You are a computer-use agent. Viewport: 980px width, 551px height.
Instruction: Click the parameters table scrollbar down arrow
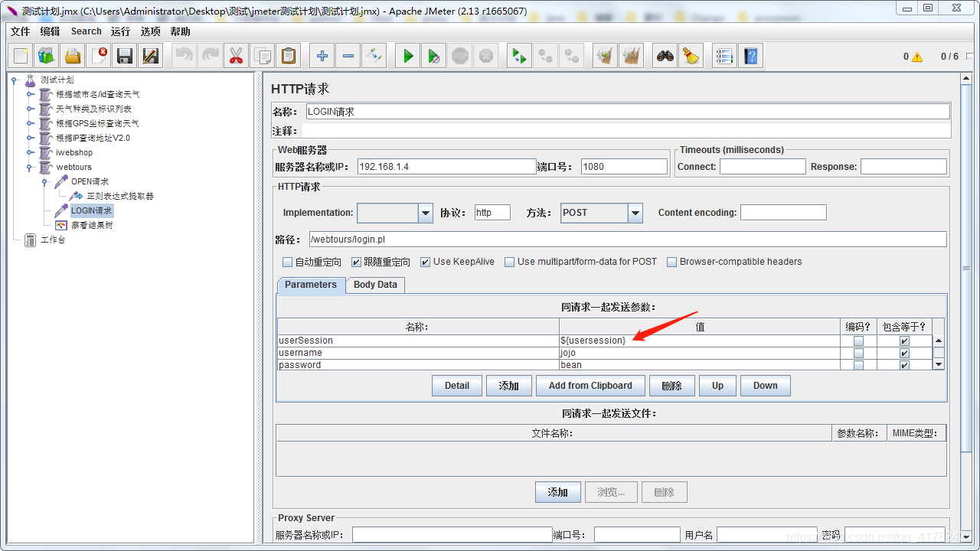click(x=939, y=364)
